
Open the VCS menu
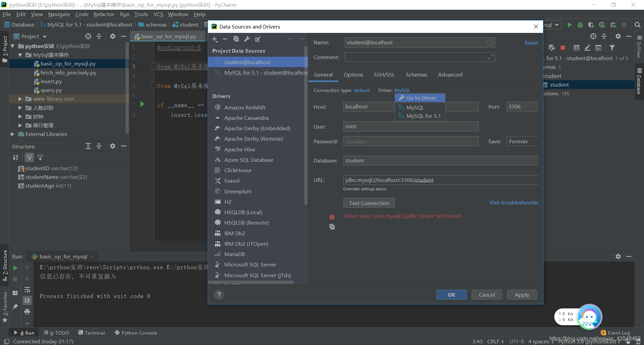click(x=158, y=14)
